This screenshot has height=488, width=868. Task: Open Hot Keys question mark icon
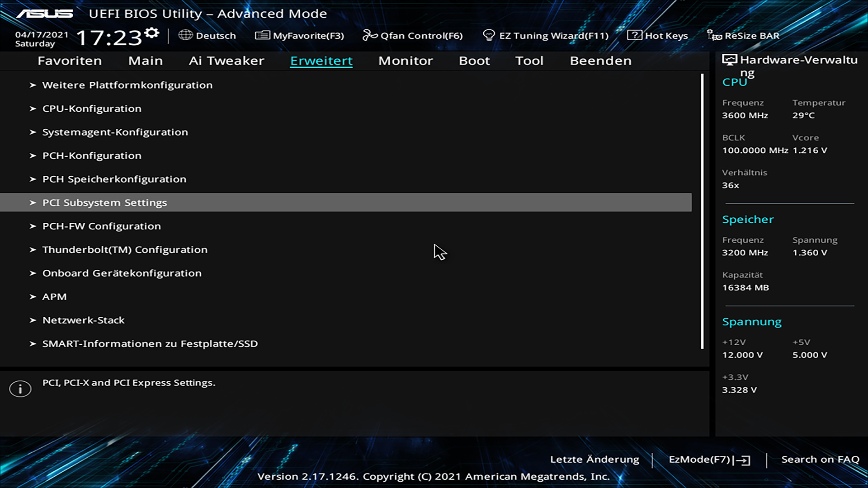point(634,35)
